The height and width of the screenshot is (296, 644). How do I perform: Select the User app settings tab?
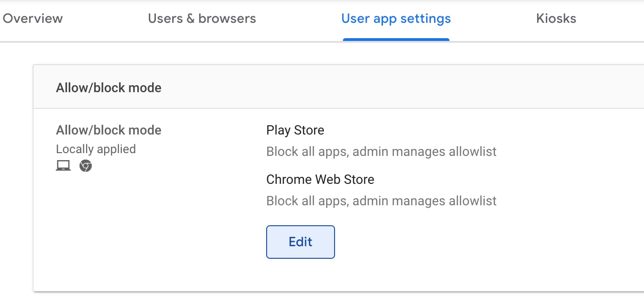point(396,19)
